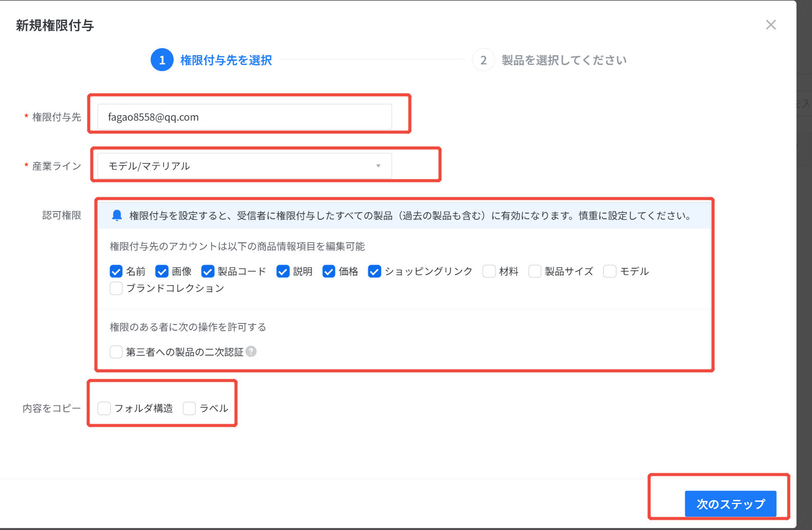This screenshot has width=812, height=530.
Task: Click the 権限付与先 field label
Action: coord(57,117)
